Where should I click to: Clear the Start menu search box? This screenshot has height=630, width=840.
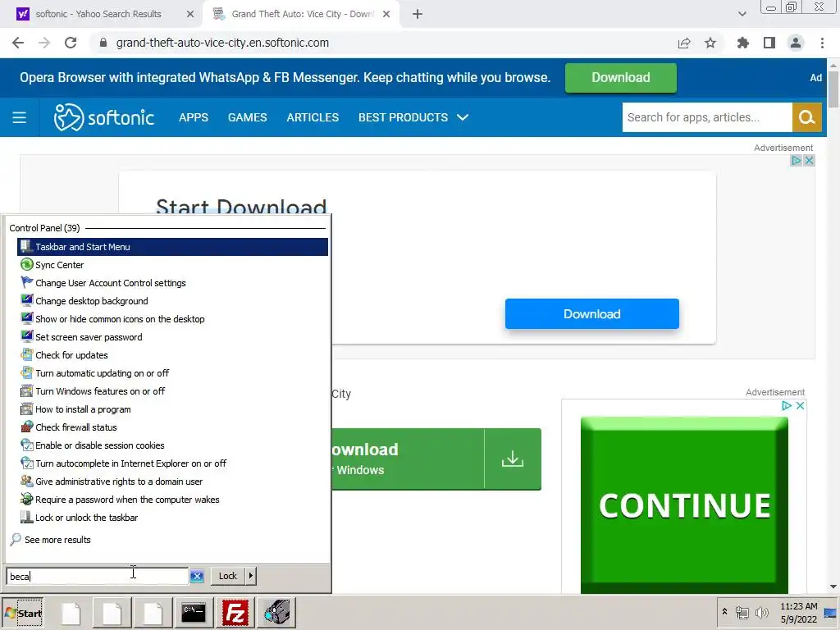tap(197, 576)
